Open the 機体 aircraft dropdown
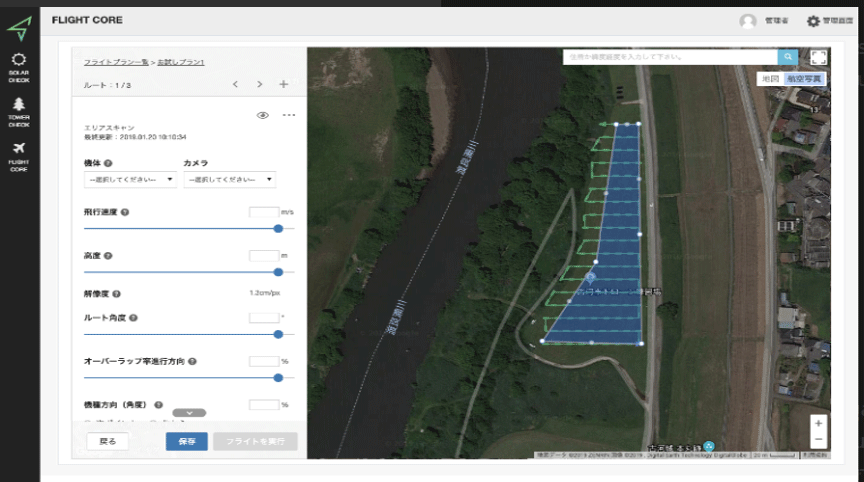 point(131,180)
